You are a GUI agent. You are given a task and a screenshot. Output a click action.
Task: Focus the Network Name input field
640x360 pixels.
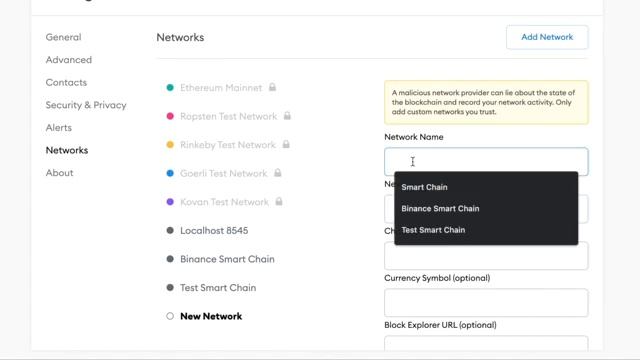point(486,161)
